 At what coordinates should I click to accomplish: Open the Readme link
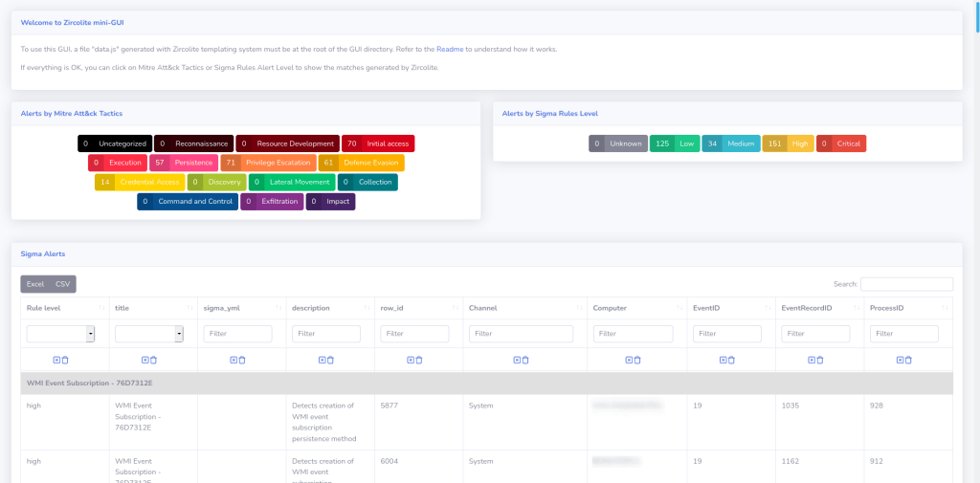pyautogui.click(x=450, y=49)
